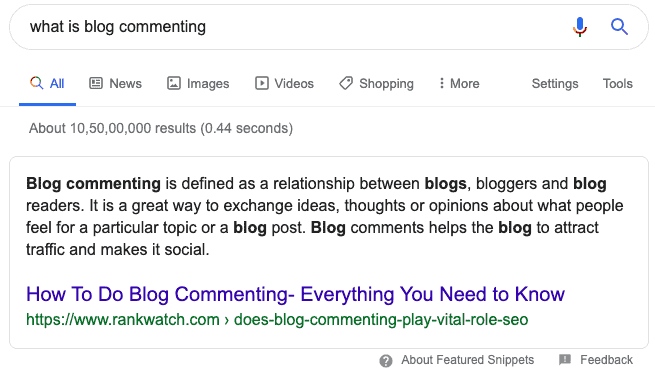Open About Featured Snippets link
Image resolution: width=655 pixels, height=377 pixels.
pos(467,360)
